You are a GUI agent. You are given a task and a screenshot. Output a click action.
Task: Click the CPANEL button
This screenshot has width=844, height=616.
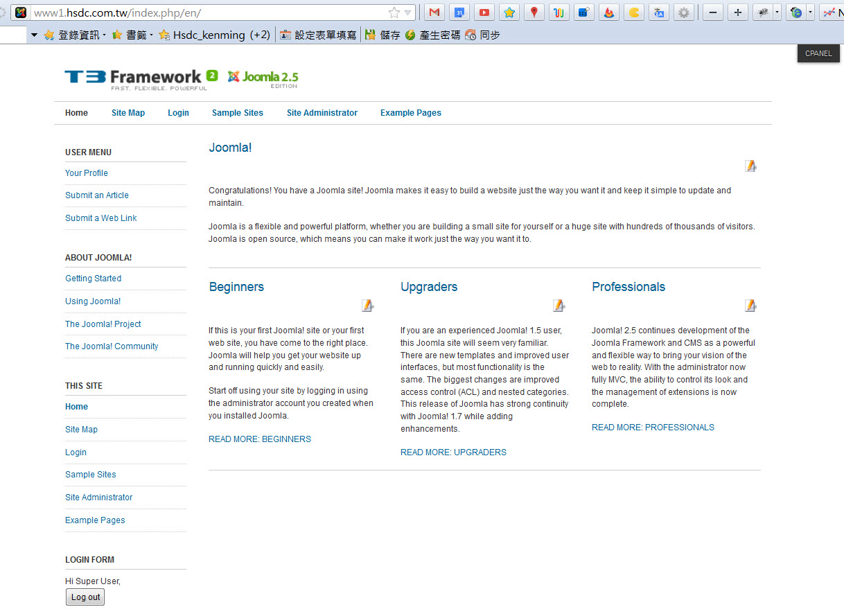(818, 53)
